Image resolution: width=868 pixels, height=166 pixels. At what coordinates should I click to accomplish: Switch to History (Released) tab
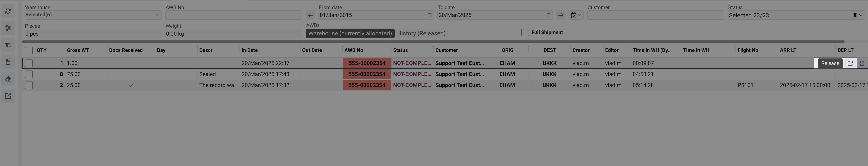(x=421, y=33)
